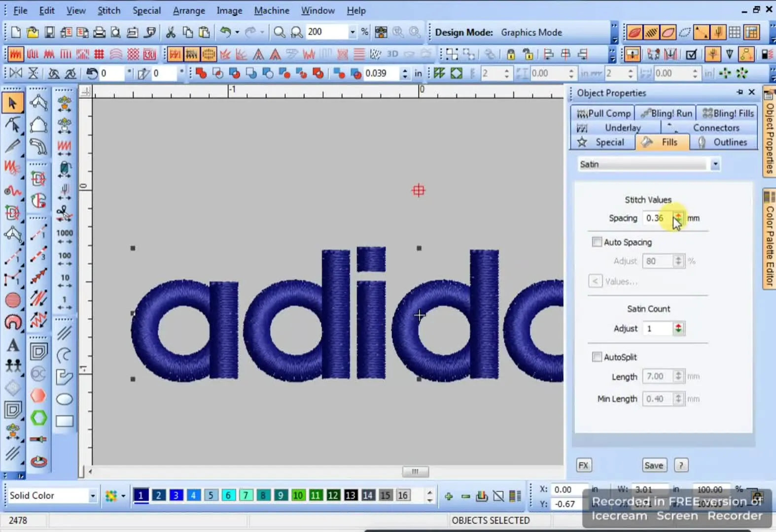Click the Satin Count Adjust field
This screenshot has width=776, height=532.
point(658,328)
